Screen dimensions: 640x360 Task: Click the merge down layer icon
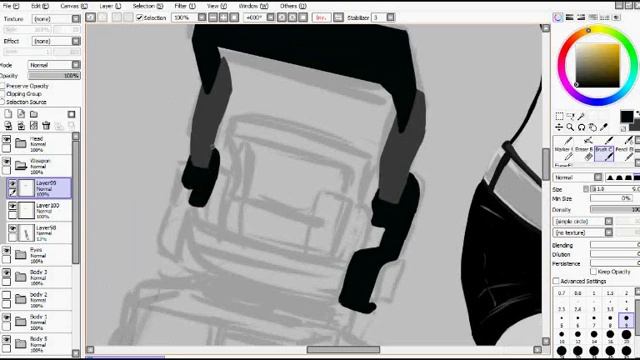point(21,126)
